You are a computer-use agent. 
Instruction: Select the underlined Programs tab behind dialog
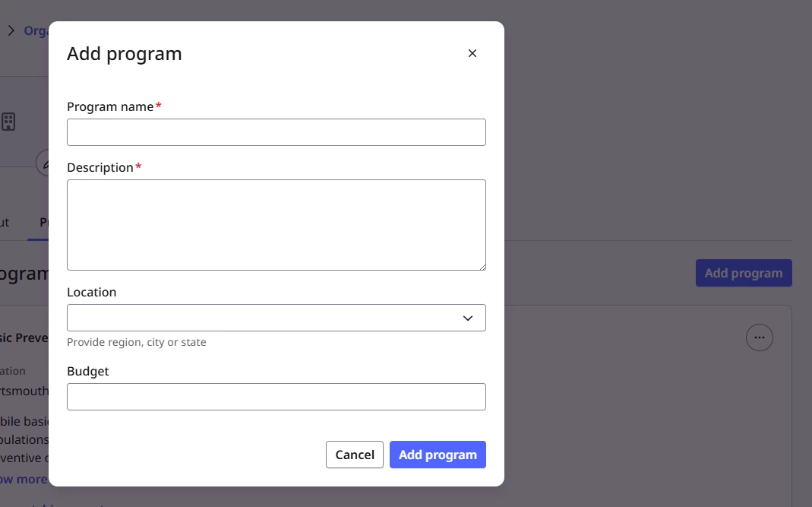(x=44, y=223)
